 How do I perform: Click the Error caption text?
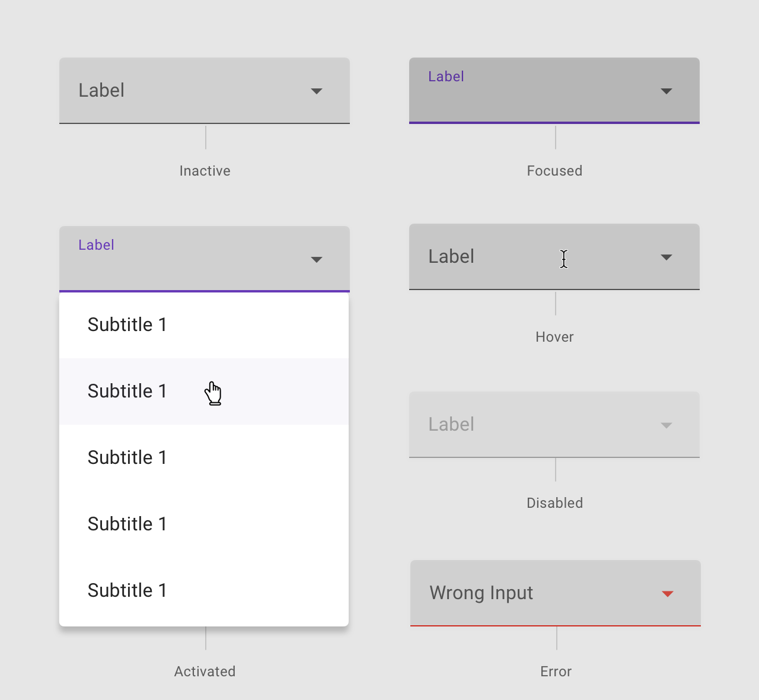click(x=556, y=672)
